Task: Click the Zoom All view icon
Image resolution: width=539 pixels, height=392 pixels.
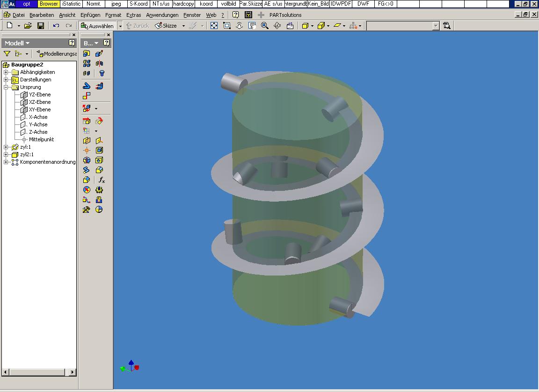Action: pyautogui.click(x=214, y=25)
